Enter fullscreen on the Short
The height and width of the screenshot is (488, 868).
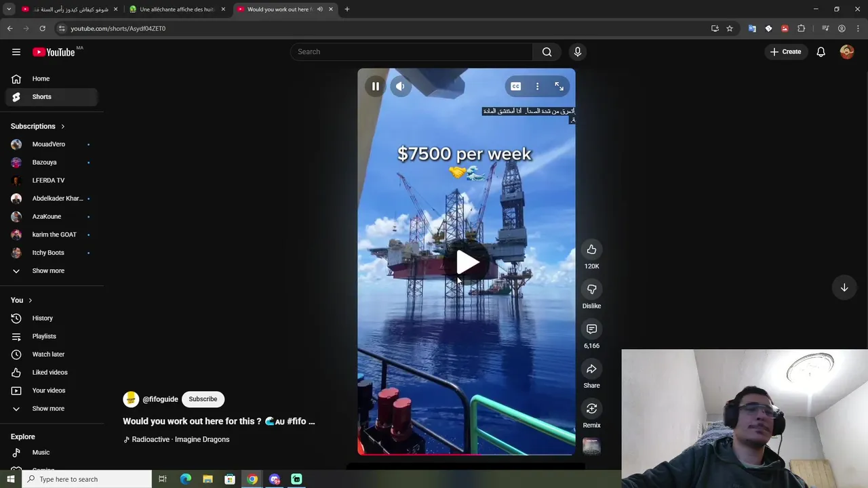click(x=559, y=86)
